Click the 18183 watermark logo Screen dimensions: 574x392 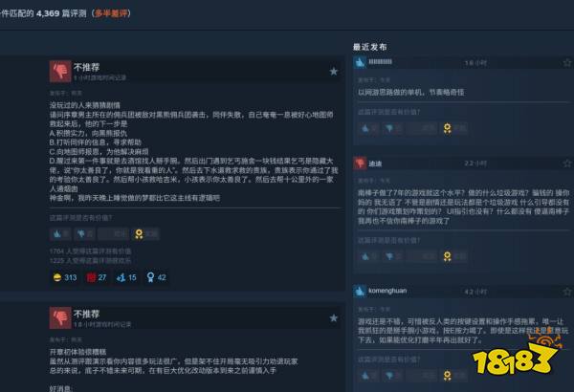pos(516,355)
